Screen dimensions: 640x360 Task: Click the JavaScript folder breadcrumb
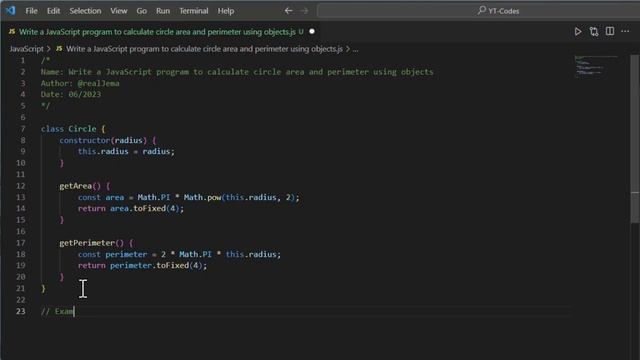click(x=27, y=49)
